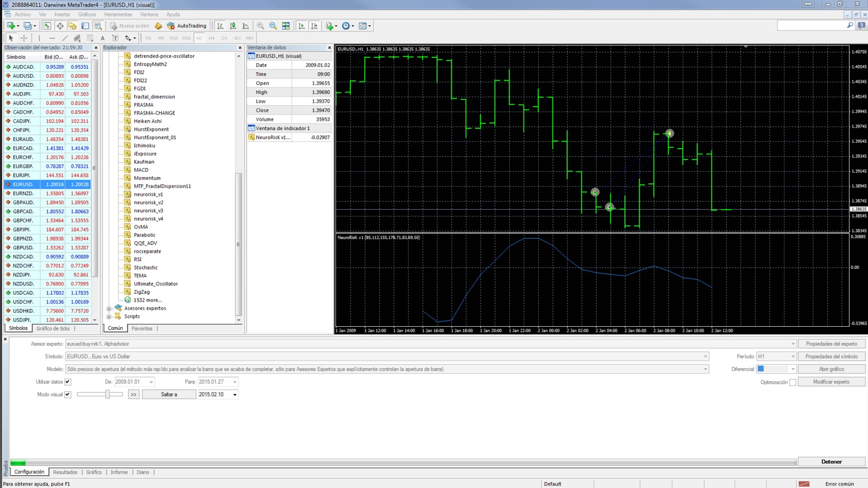Click the AutoTrading toolbar button
Viewport: 868px width, 488px height.
point(187,26)
